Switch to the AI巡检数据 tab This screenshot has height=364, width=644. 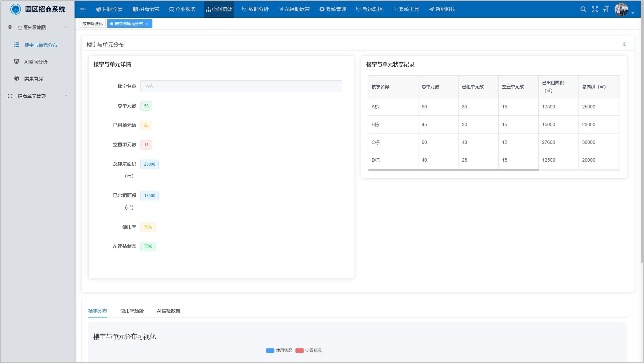click(x=168, y=311)
